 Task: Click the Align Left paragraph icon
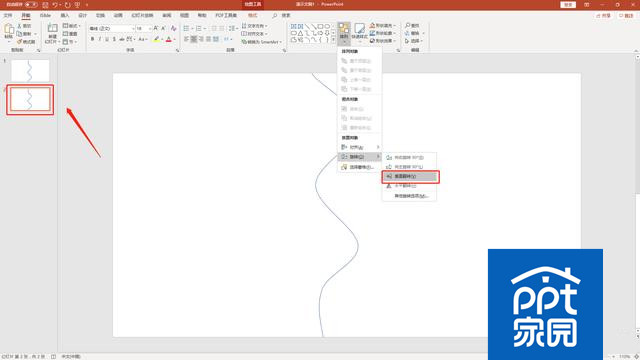click(x=186, y=39)
